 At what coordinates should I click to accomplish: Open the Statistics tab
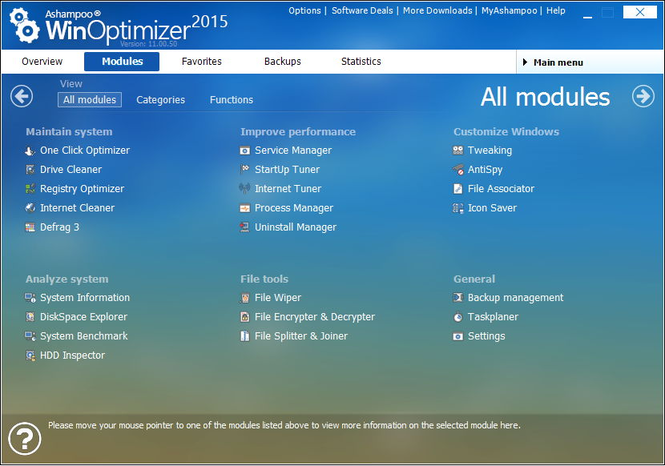(361, 61)
